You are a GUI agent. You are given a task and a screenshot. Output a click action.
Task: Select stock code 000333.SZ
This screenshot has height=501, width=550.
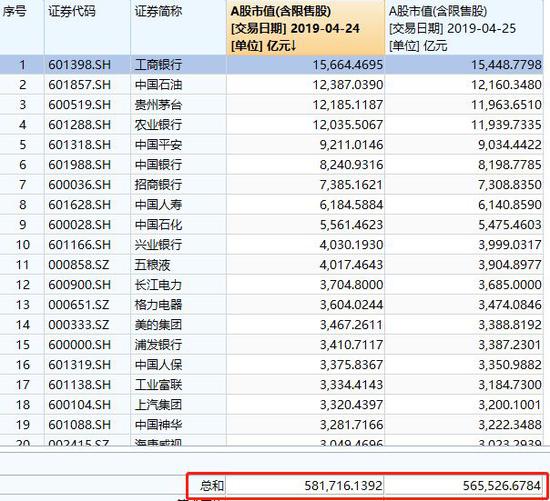(79, 325)
